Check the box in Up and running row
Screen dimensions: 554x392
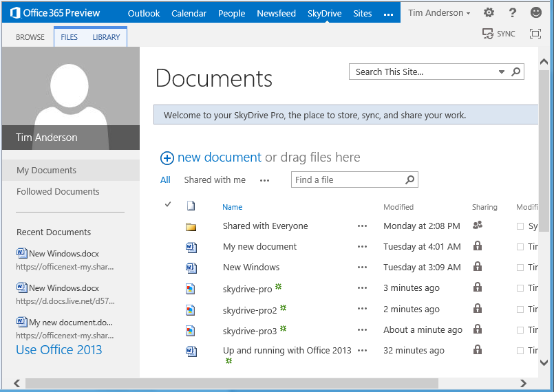coord(520,351)
